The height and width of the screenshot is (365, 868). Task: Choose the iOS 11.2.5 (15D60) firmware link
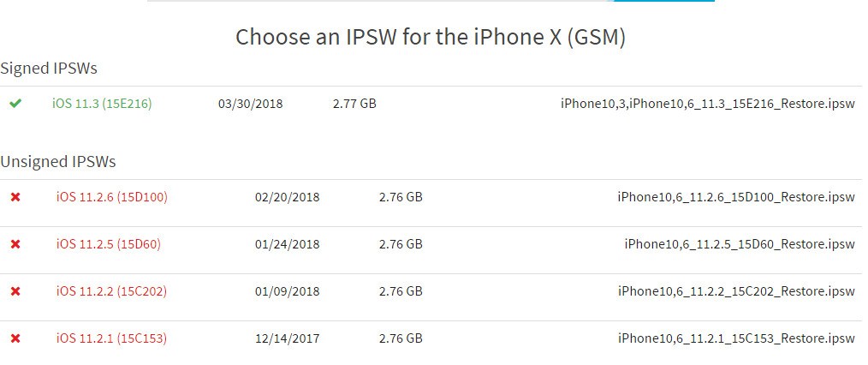tap(108, 244)
